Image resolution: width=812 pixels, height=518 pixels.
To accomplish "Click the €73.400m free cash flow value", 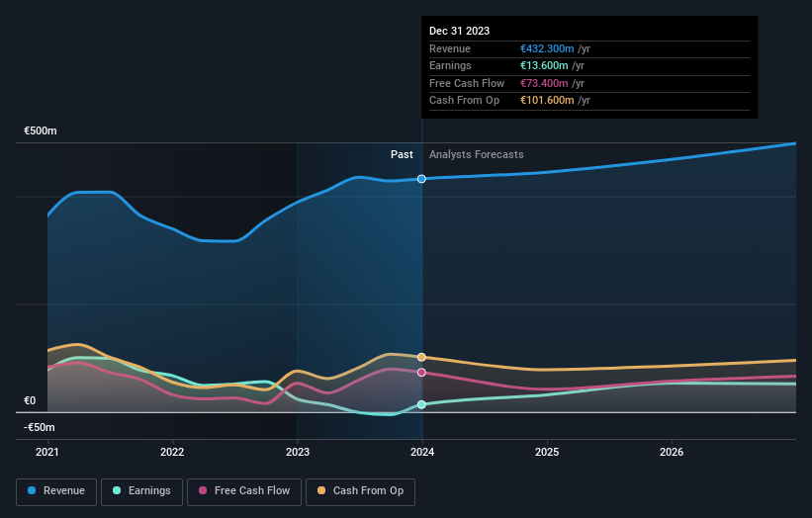I will point(544,83).
